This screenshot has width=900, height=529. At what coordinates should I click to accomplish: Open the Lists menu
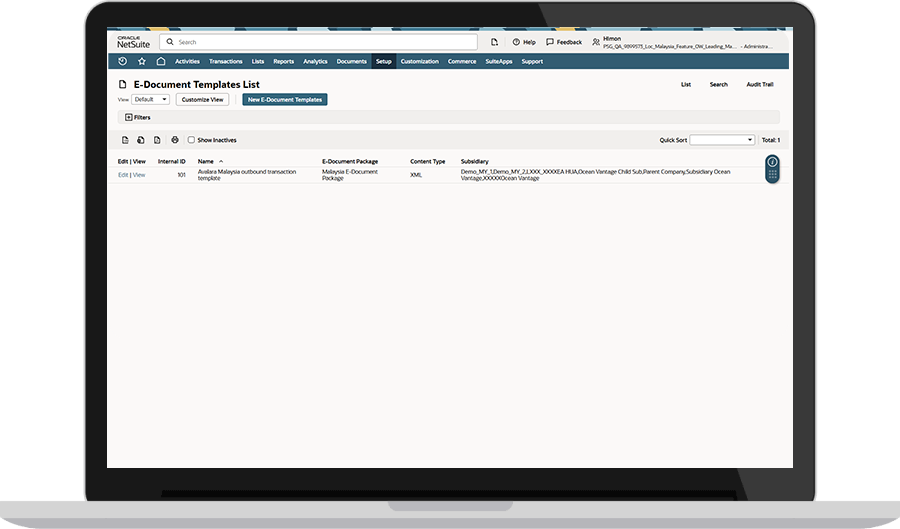point(258,61)
